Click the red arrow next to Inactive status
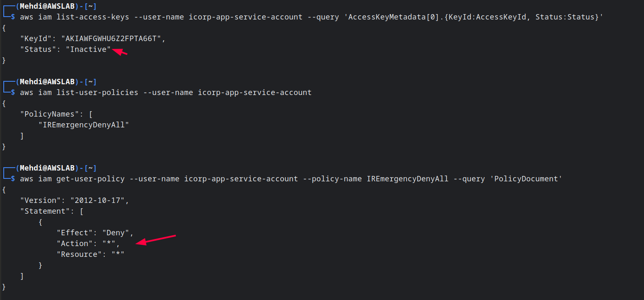 [120, 52]
